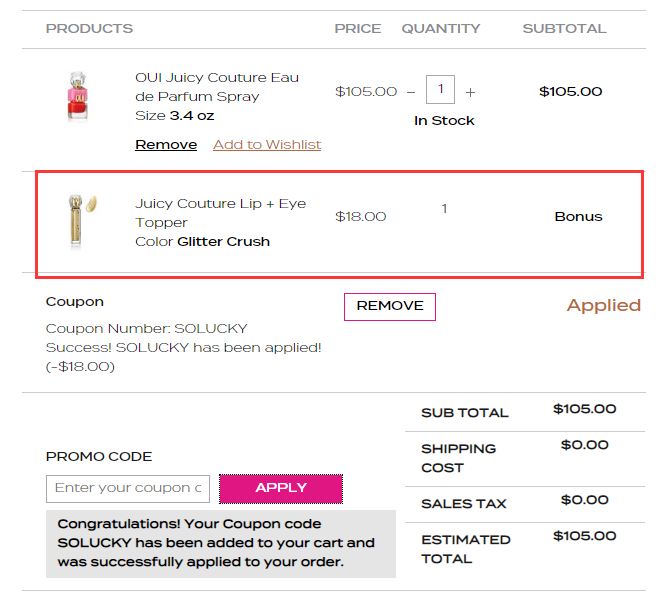The width and height of the screenshot is (659, 608).
Task: Click the PRODUCTS column header
Action: (89, 29)
